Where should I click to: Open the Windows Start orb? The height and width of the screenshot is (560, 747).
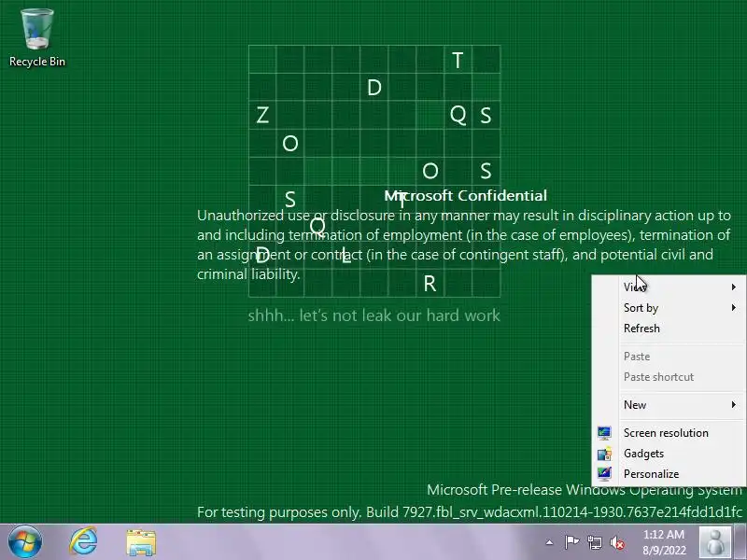pyautogui.click(x=25, y=542)
